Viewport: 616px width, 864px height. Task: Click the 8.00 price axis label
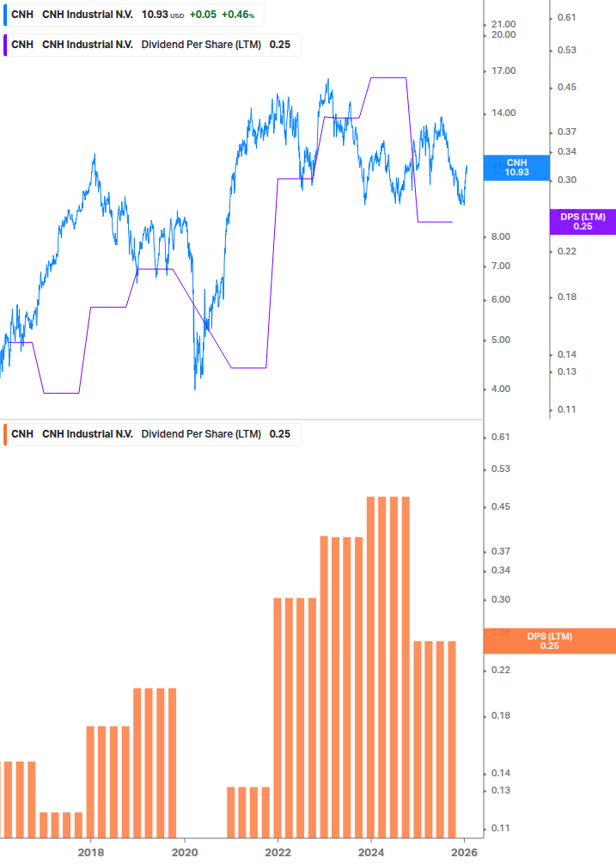tap(501, 237)
